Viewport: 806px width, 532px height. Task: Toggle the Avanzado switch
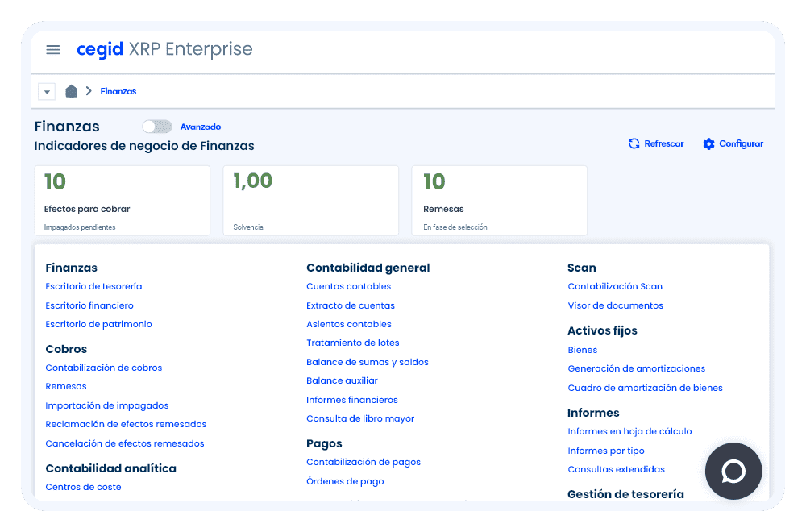tap(157, 127)
